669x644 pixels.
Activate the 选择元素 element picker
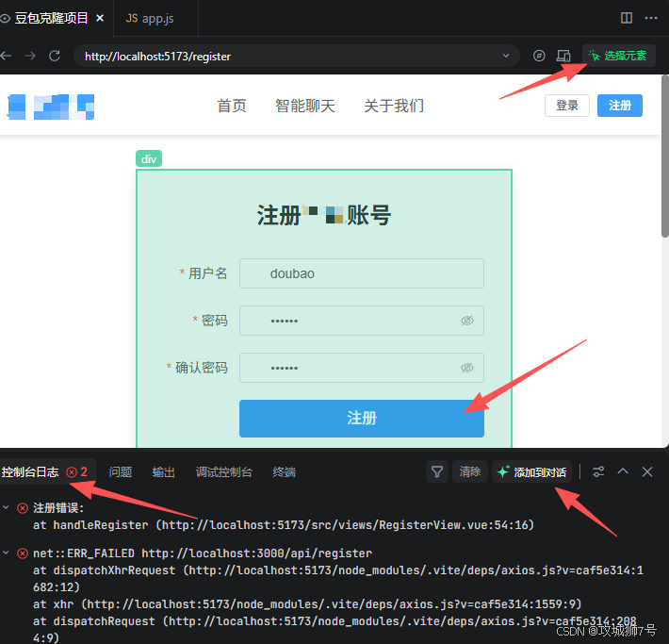tap(619, 56)
